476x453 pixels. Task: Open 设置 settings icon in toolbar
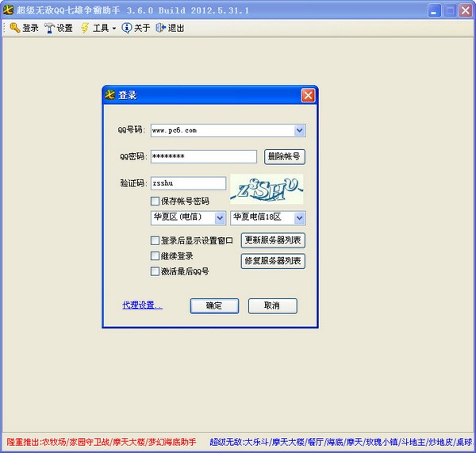(x=49, y=28)
